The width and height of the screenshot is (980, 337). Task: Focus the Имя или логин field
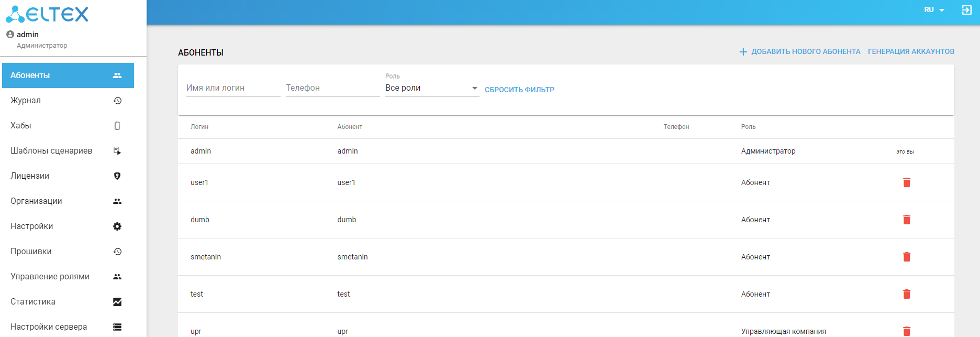coord(233,88)
